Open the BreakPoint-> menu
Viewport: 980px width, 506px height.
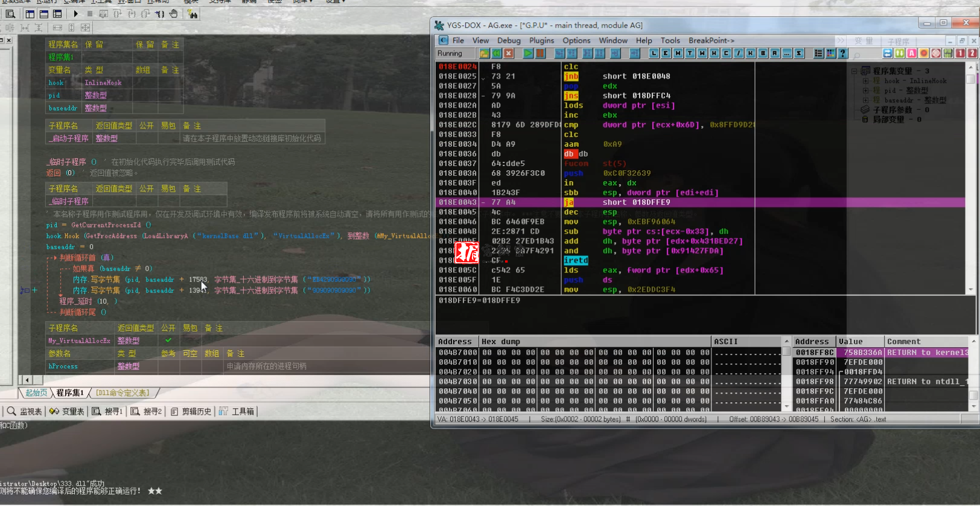tap(711, 40)
